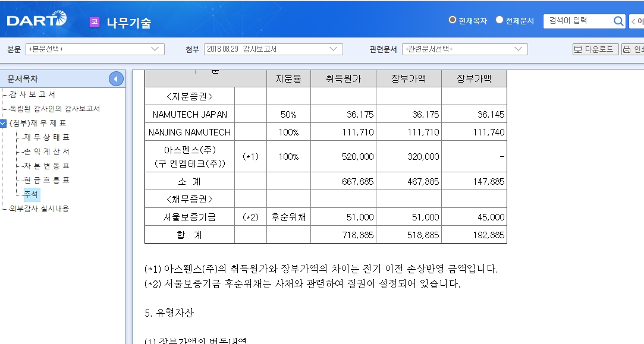Open 자본변동표 in the document tree
This screenshot has height=344, width=644.
pos(47,166)
